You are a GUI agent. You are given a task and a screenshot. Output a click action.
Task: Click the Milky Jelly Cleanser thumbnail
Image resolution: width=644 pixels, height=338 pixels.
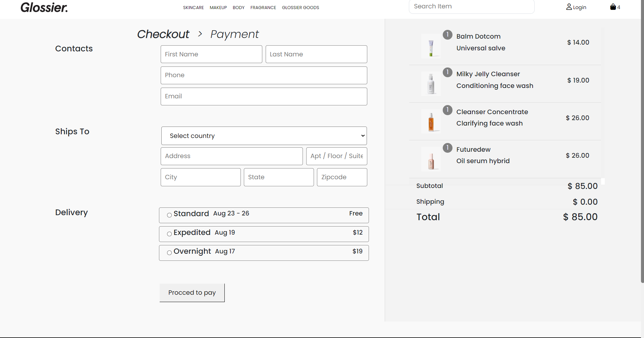point(431,84)
